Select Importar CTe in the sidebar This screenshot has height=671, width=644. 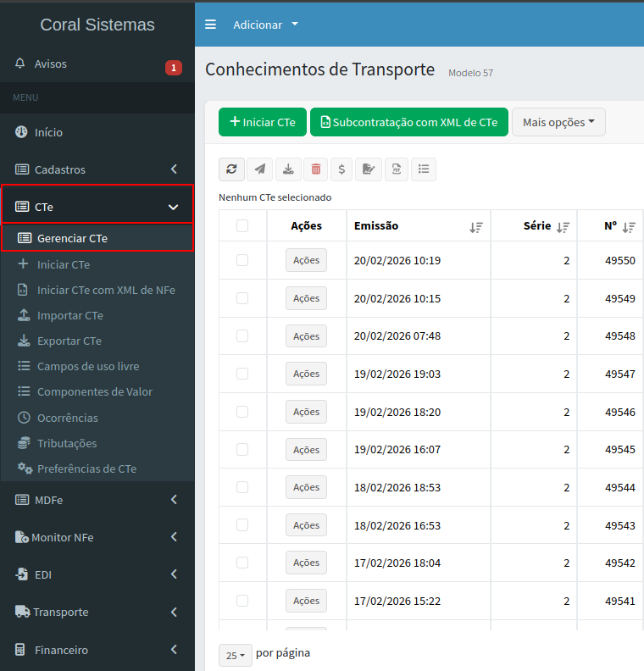pos(69,315)
